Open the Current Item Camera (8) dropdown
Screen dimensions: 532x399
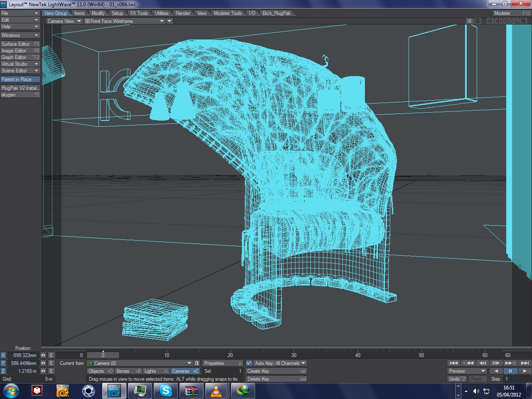(140, 363)
